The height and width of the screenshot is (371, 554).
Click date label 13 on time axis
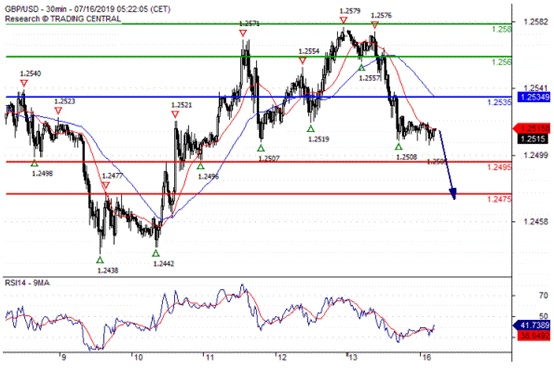353,358
